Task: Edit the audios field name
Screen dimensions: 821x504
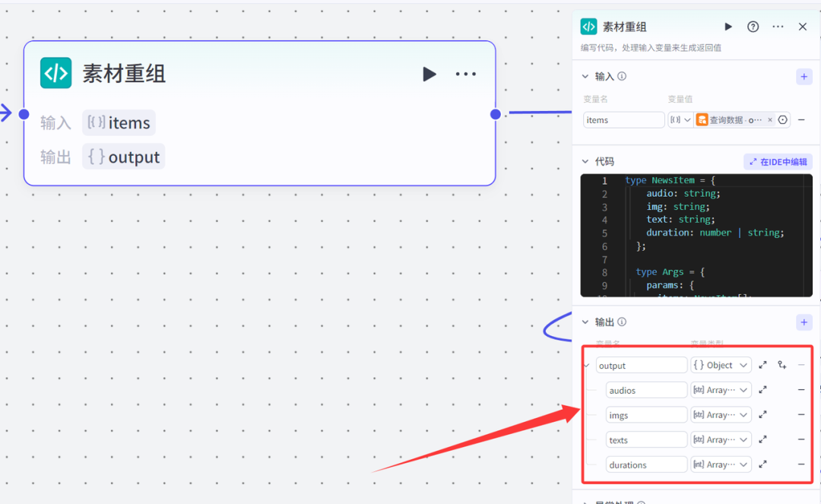Action: (x=646, y=390)
